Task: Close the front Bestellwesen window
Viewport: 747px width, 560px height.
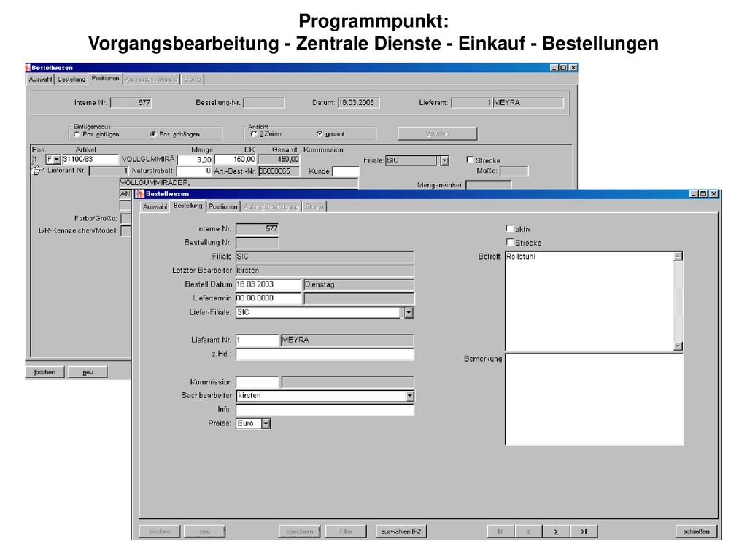Action: [x=713, y=194]
